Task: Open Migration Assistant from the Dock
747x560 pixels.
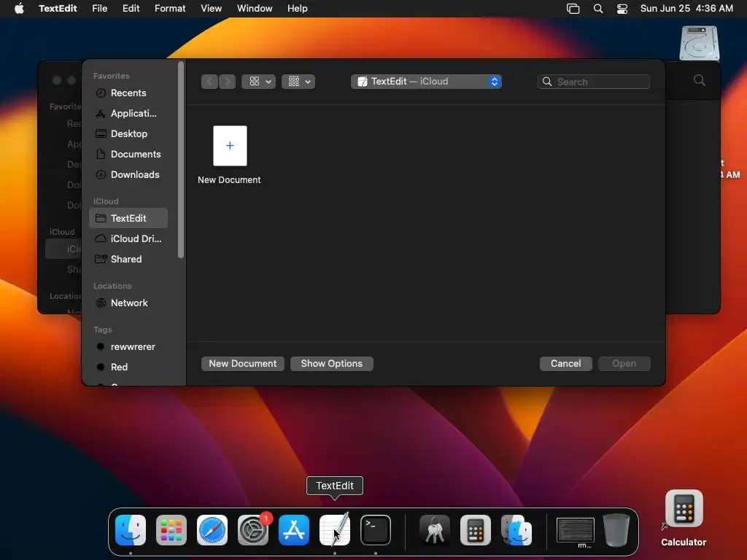Action: [516, 530]
